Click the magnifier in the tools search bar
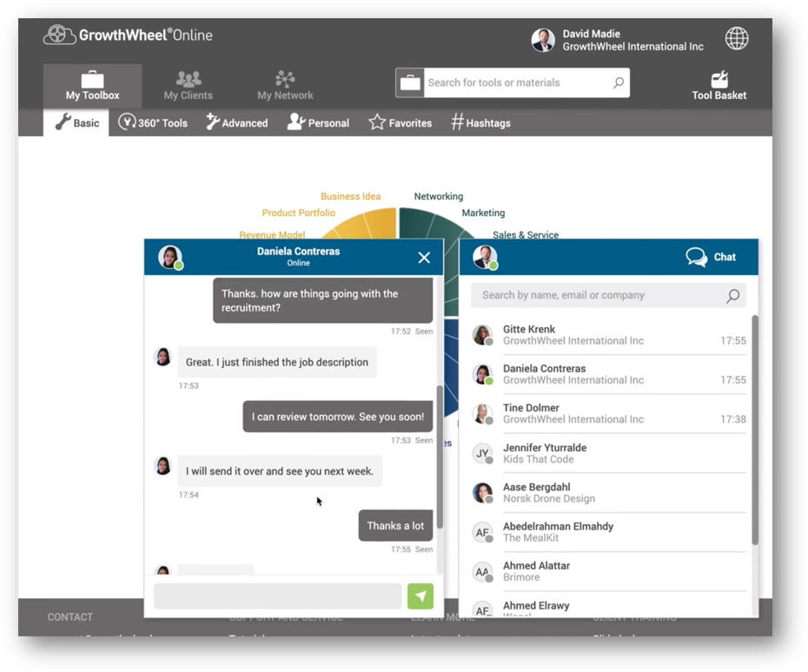Viewport: 808px width, 672px height. tap(619, 82)
